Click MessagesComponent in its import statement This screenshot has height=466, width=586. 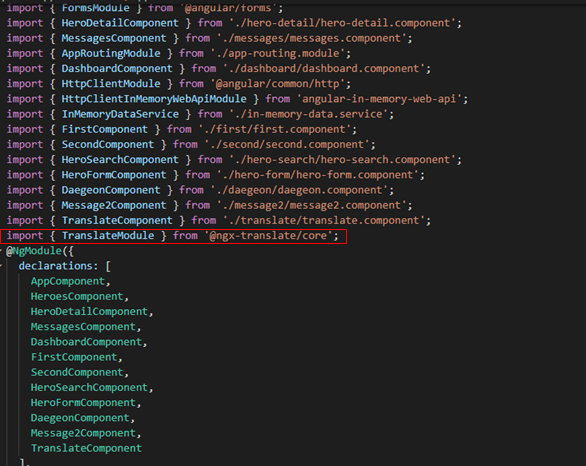click(114, 38)
